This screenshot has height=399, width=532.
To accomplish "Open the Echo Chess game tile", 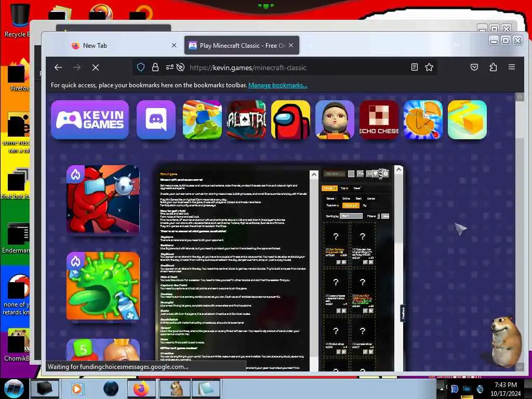I will tap(379, 120).
